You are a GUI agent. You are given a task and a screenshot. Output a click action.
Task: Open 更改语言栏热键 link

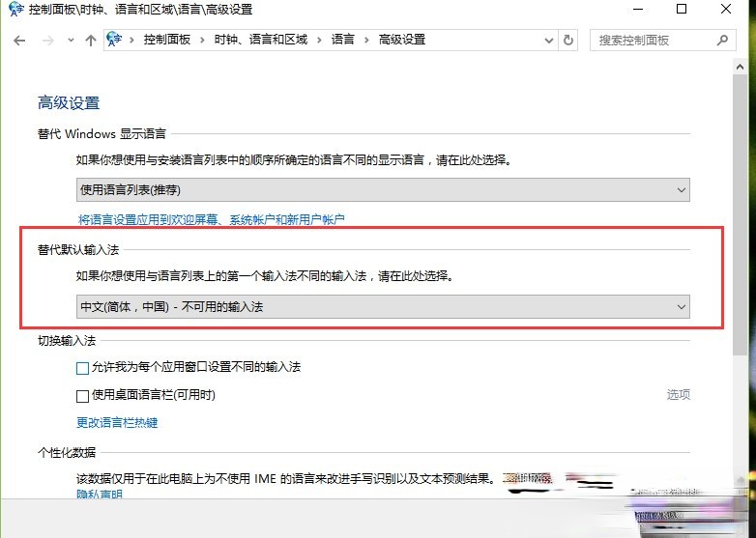pos(117,423)
